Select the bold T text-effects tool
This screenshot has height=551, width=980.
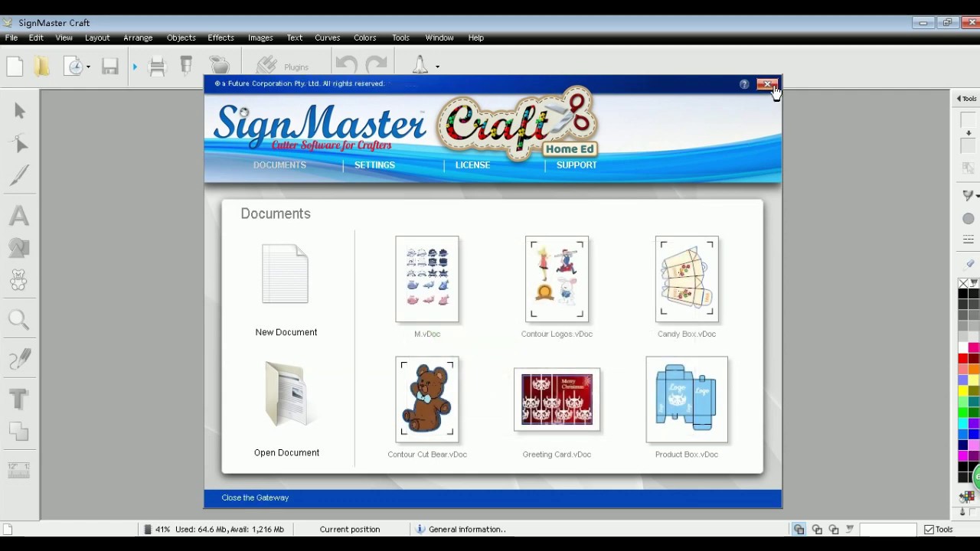[x=20, y=399]
